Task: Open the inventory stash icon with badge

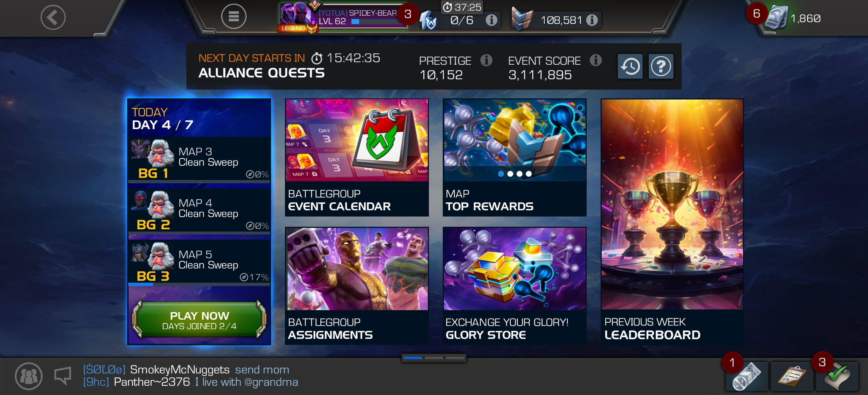Action: click(x=746, y=377)
